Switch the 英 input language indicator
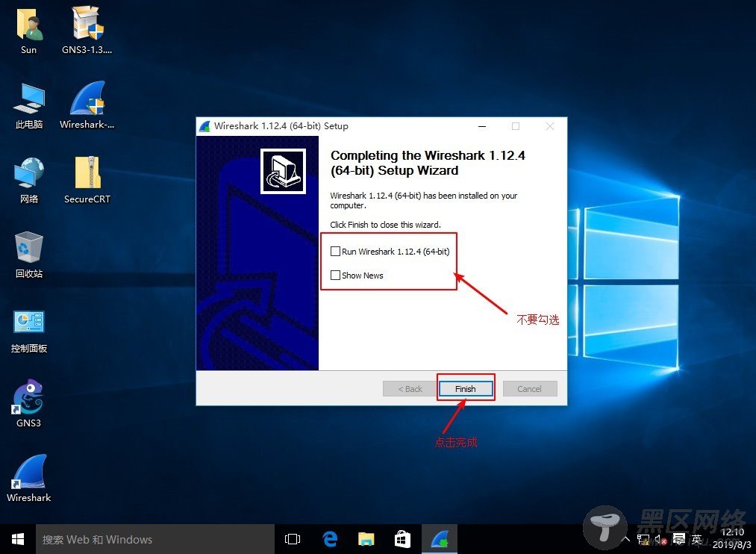Image resolution: width=756 pixels, height=554 pixels. pyautogui.click(x=696, y=539)
